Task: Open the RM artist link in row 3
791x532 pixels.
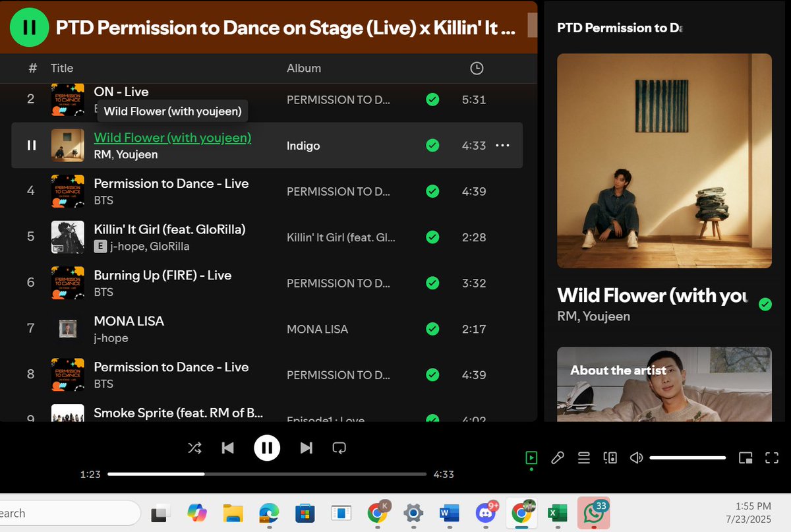Action: (102, 155)
